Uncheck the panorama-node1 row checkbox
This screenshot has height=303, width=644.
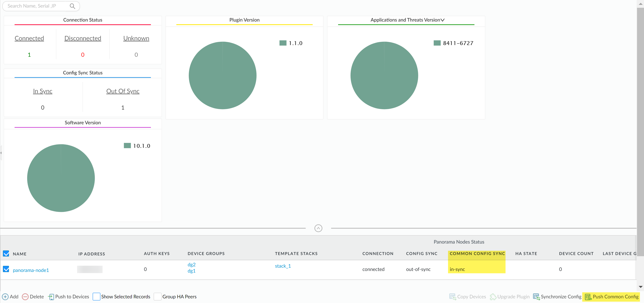[x=6, y=269]
